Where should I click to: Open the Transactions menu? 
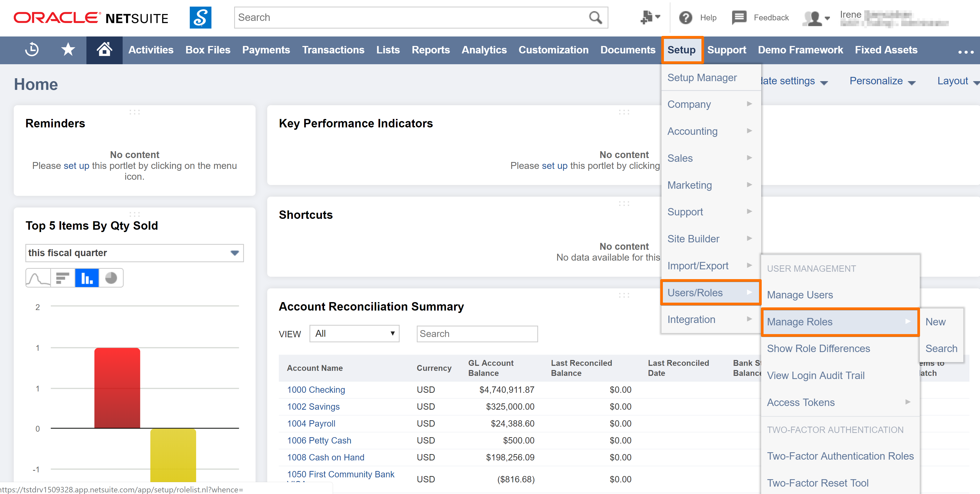pos(333,50)
